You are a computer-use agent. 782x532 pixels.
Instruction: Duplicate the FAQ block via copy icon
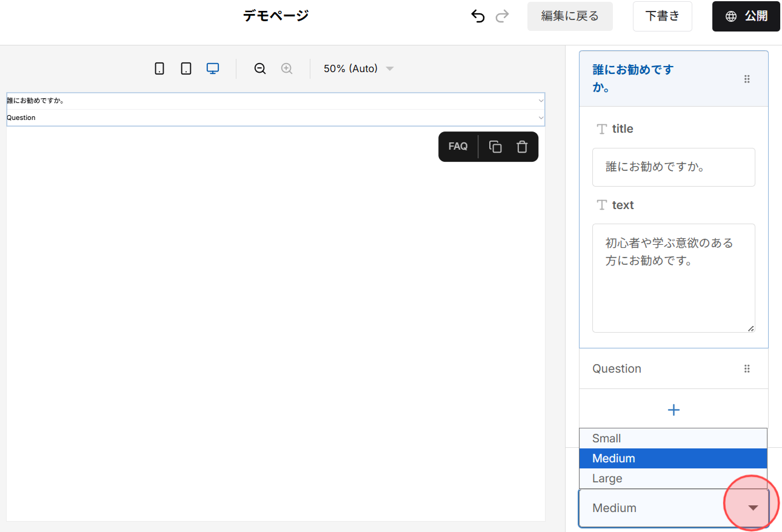[495, 146]
